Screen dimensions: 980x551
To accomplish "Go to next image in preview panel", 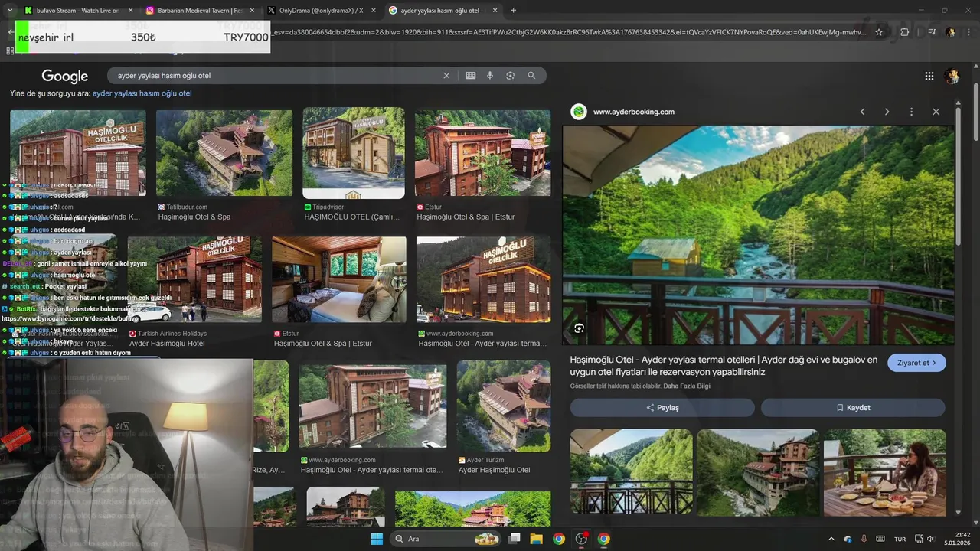I will (887, 112).
